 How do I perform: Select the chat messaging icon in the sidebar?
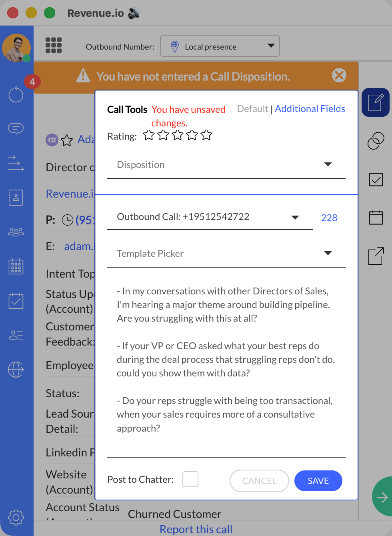coord(16,128)
